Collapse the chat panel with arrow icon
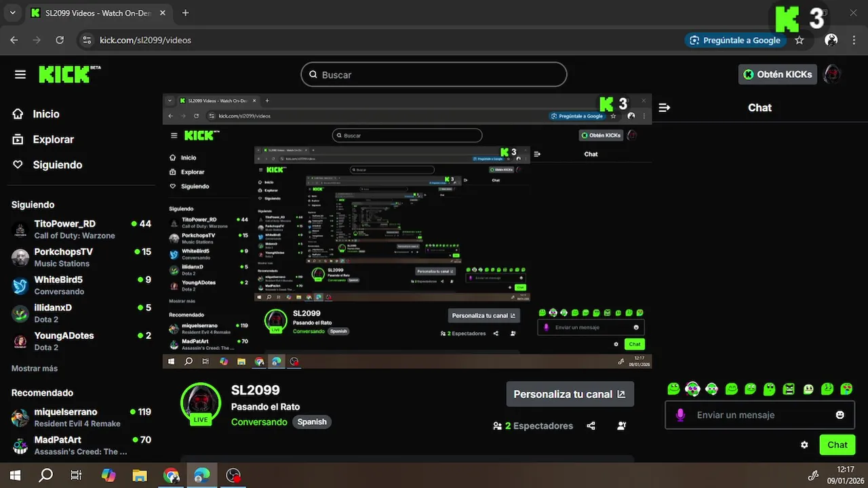868x488 pixels. tap(665, 108)
